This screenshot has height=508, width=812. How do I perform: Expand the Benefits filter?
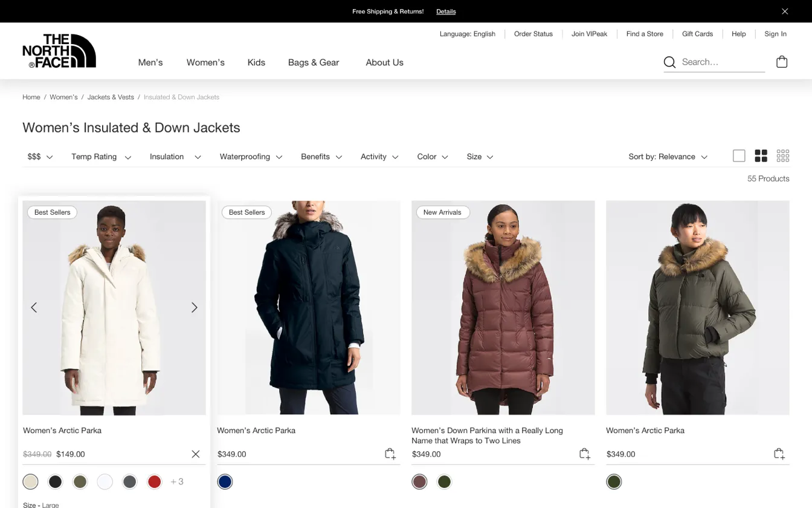(321, 157)
